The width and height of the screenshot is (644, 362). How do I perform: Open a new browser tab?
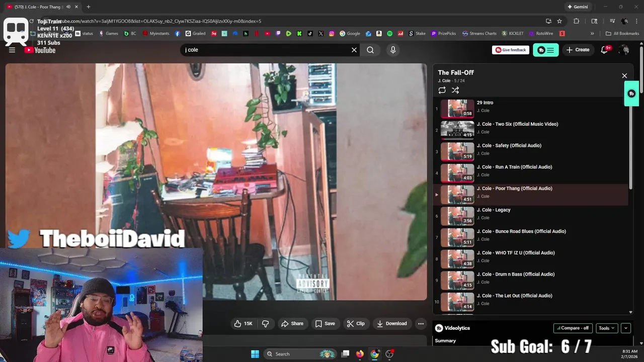coord(88,7)
